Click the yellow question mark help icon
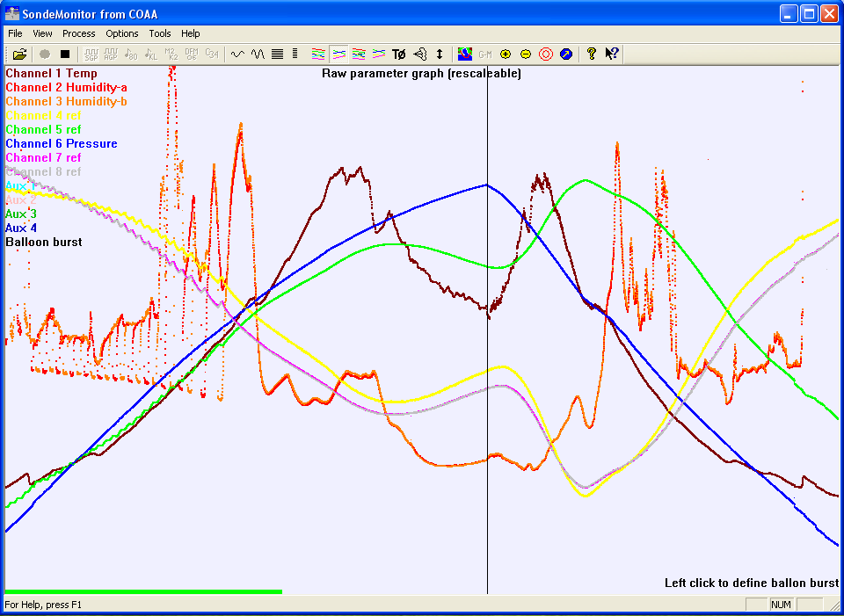 (x=592, y=54)
